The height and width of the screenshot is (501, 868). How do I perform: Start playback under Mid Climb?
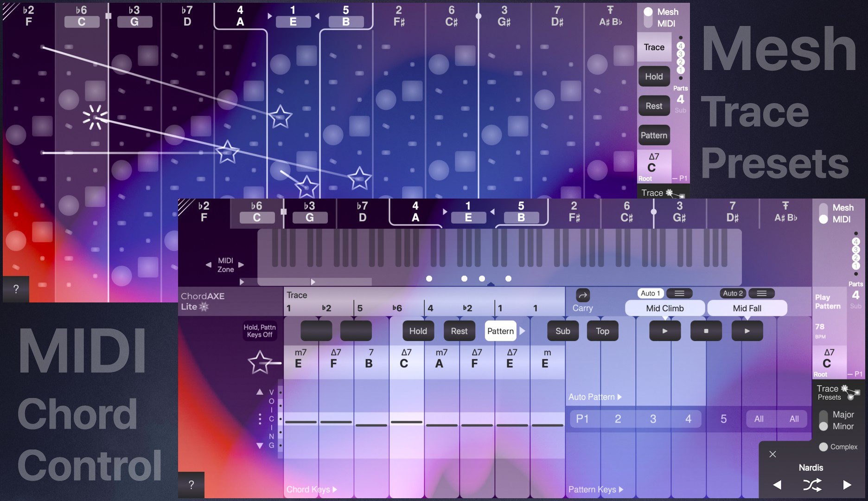665,331
